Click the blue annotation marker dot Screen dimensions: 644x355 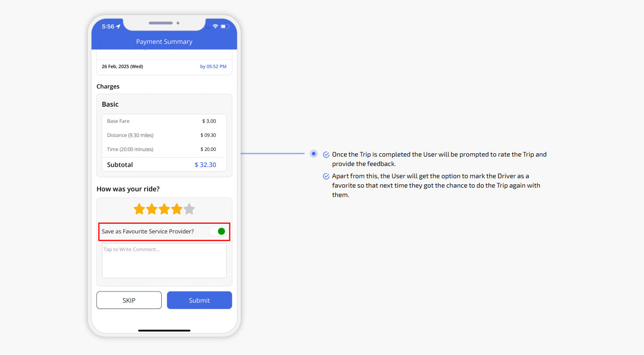tap(314, 153)
